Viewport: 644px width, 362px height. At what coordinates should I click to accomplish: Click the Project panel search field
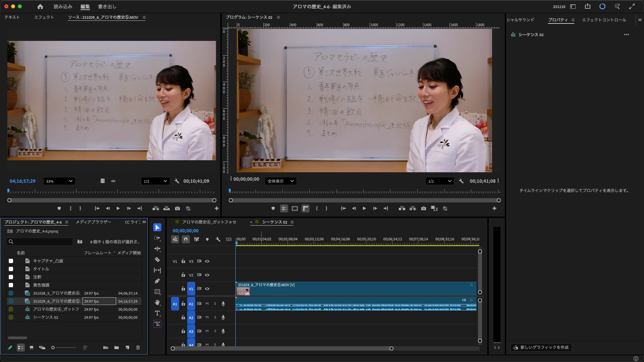[x=42, y=242]
